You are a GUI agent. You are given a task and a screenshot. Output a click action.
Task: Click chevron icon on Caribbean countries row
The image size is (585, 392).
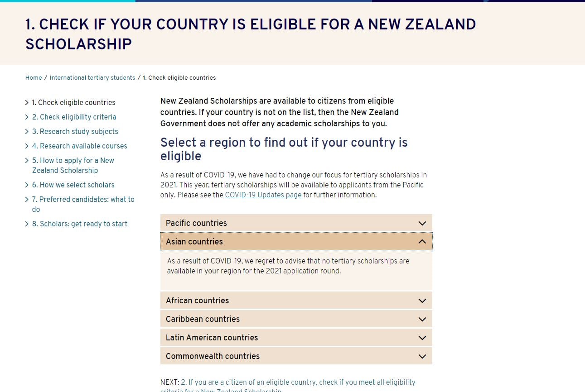pyautogui.click(x=422, y=319)
